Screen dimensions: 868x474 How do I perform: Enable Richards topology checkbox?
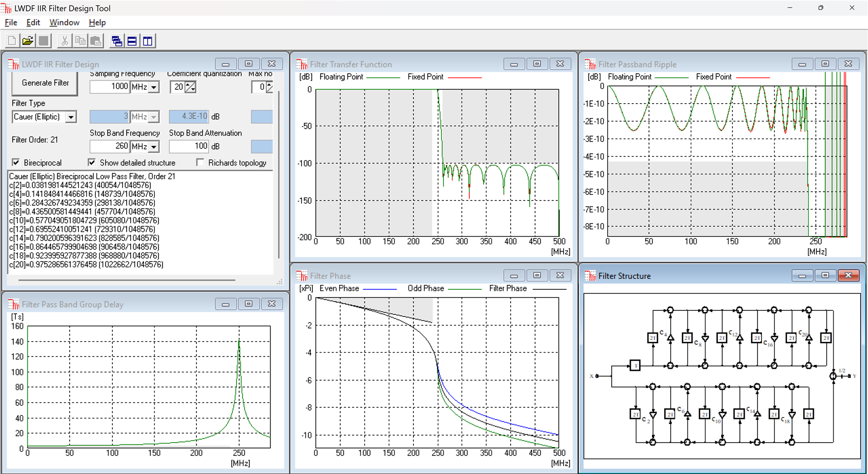[x=200, y=163]
